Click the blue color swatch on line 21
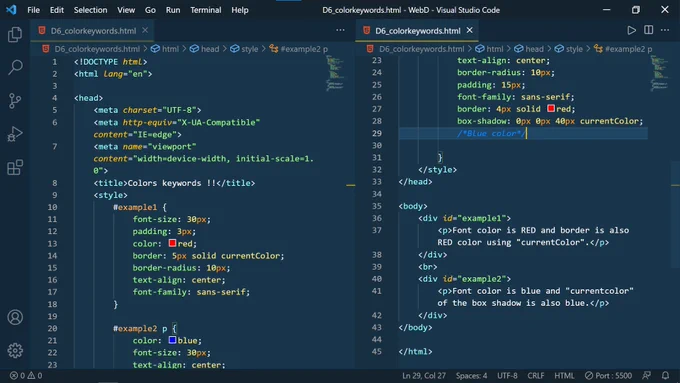Image resolution: width=680 pixels, height=383 pixels. [172, 340]
